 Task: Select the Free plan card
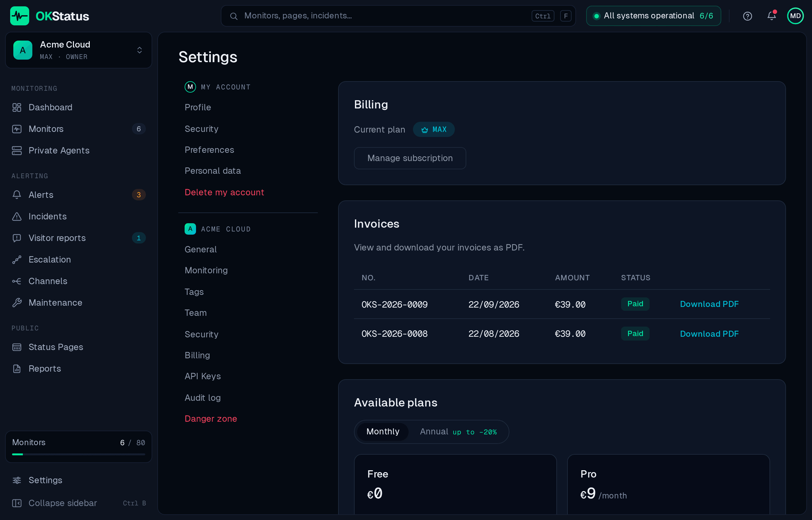(x=455, y=484)
